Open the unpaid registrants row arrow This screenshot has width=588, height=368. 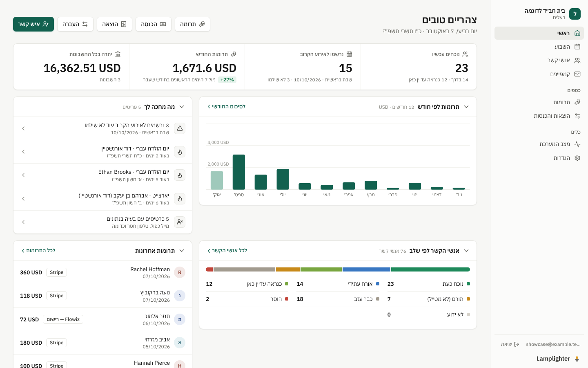23,128
